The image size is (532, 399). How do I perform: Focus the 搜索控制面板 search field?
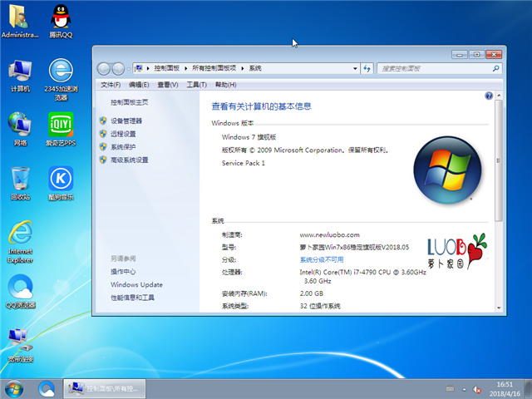[440, 68]
